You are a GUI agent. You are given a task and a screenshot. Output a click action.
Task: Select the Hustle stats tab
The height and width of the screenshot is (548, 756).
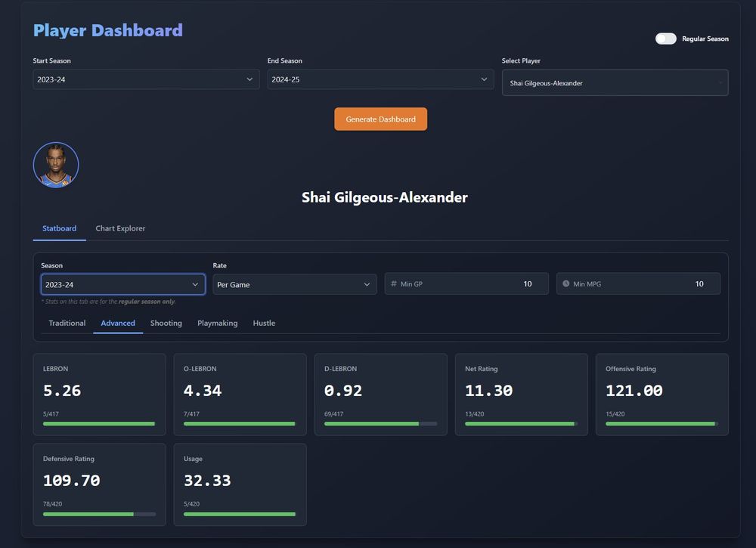click(264, 323)
